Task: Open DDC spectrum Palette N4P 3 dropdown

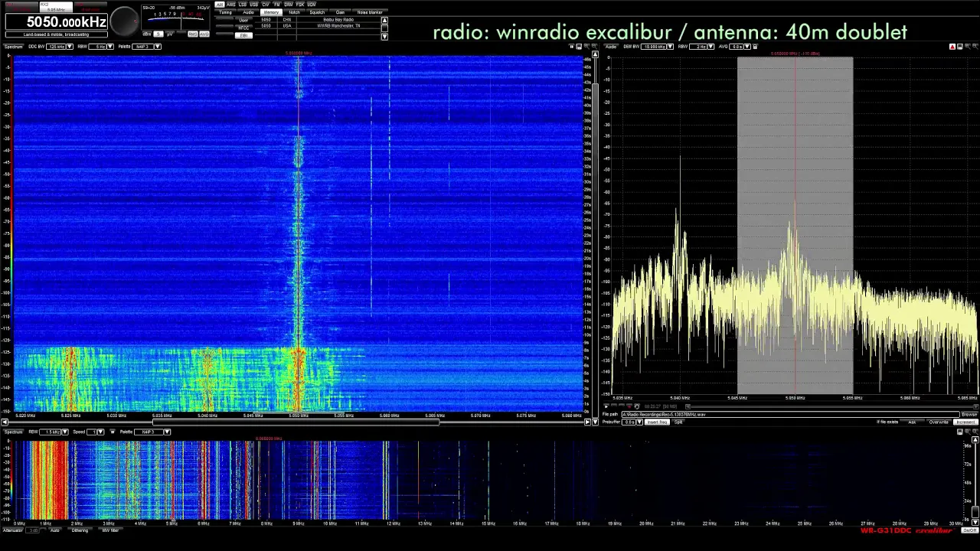Action: [158, 47]
